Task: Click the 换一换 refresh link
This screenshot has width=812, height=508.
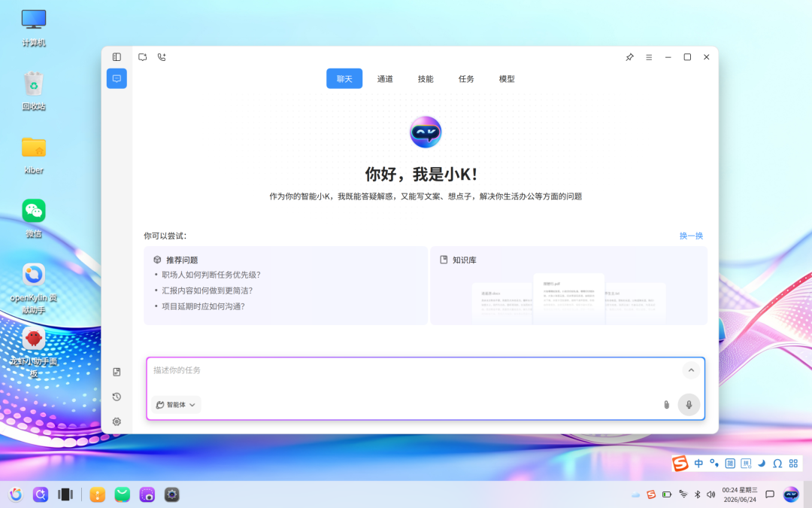Action: click(x=692, y=236)
